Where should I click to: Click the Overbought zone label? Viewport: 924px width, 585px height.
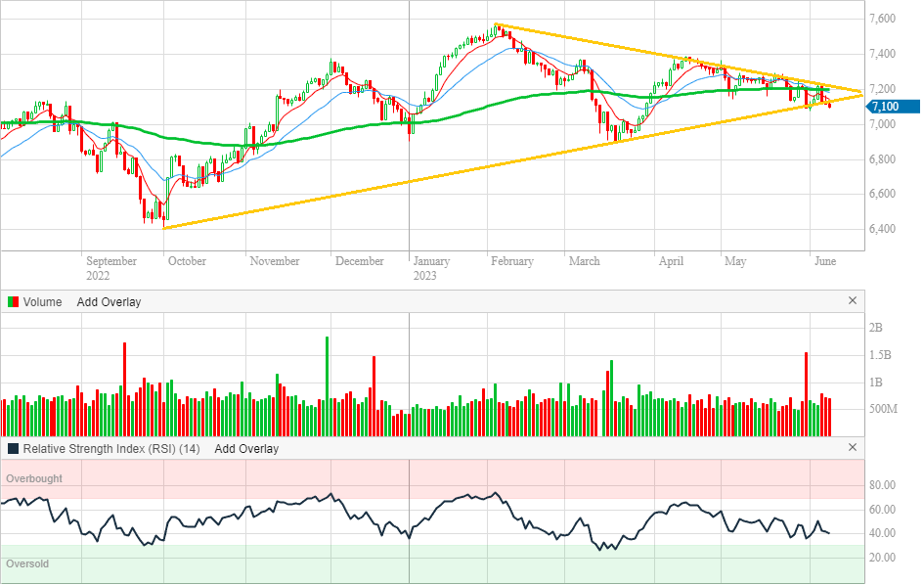click(x=34, y=478)
